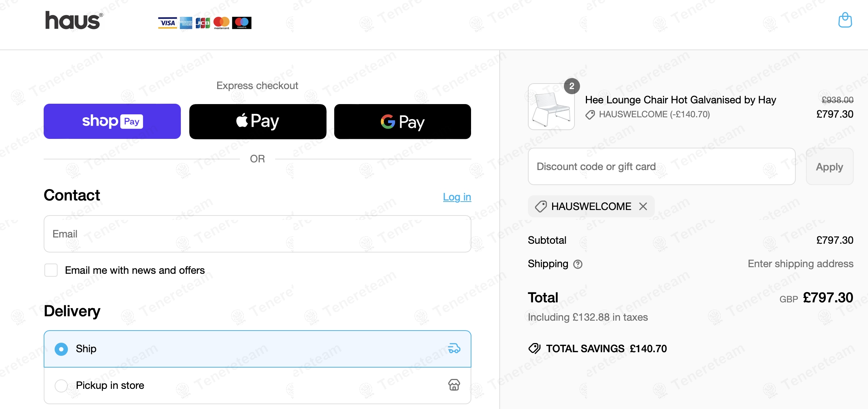The height and width of the screenshot is (409, 868).
Task: Click the total savings tag icon
Action: point(535,349)
